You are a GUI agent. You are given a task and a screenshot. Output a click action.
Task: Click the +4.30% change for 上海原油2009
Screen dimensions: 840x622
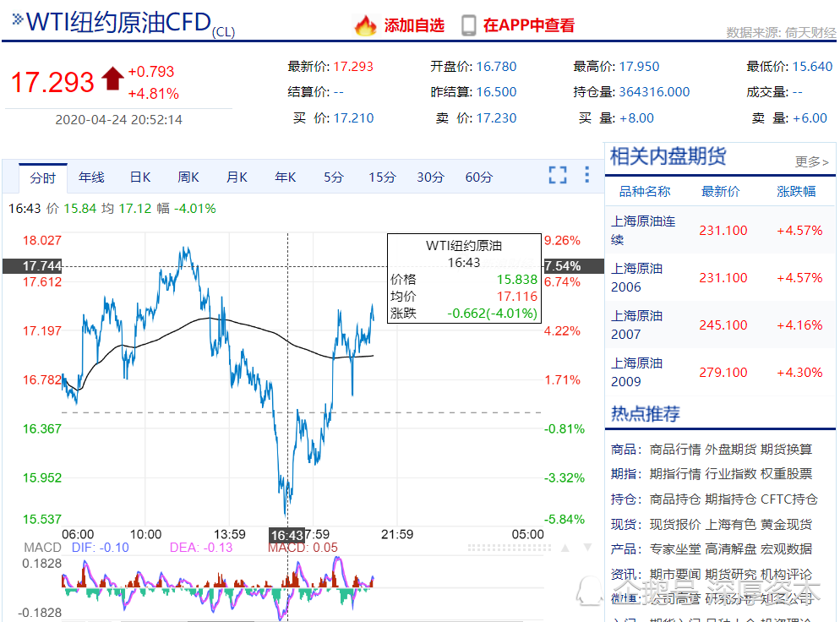799,372
